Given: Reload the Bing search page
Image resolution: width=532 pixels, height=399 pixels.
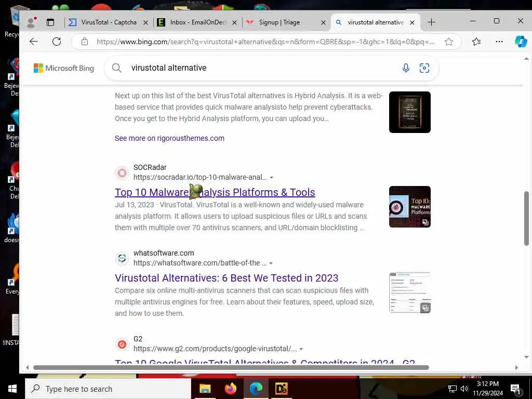Looking at the screenshot, I should [57, 42].
